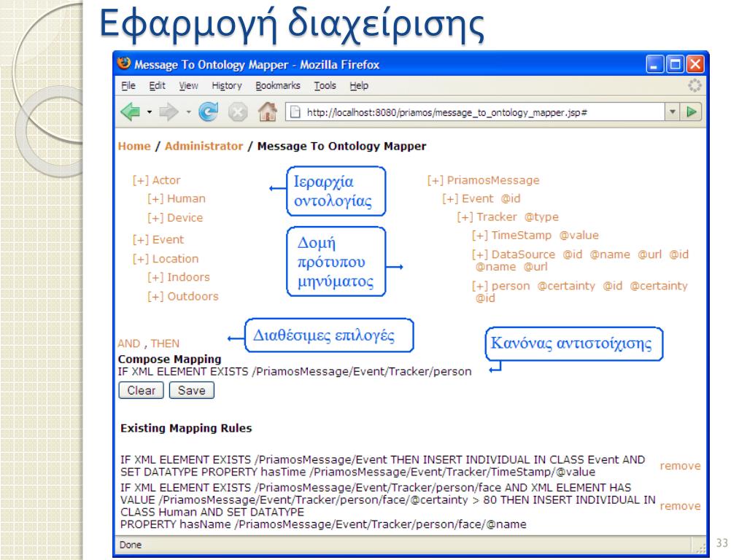Click the 'Compose Mapping' heading
Screen dimensions: 747x560
169,359
